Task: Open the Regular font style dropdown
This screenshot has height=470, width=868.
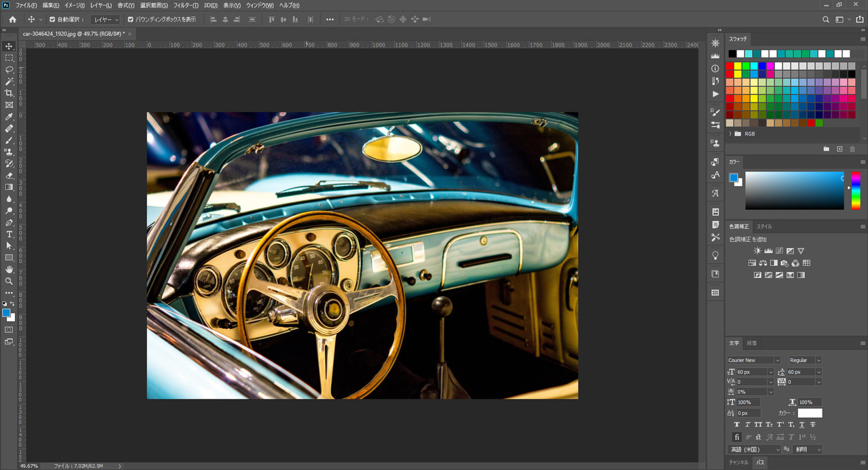Action: (805, 360)
